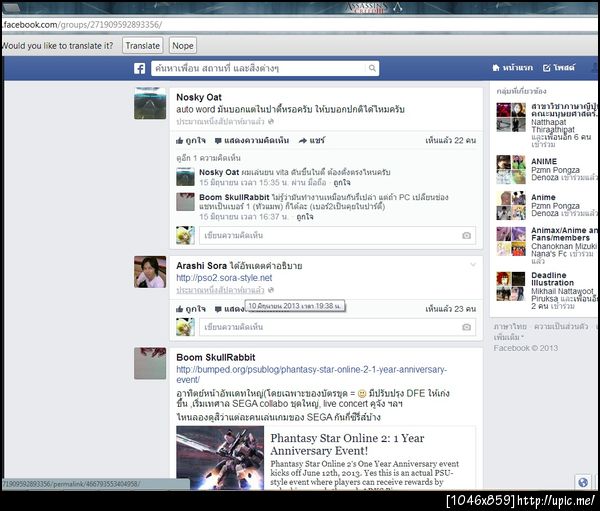Click the Translate button
600x511 pixels.
[143, 46]
